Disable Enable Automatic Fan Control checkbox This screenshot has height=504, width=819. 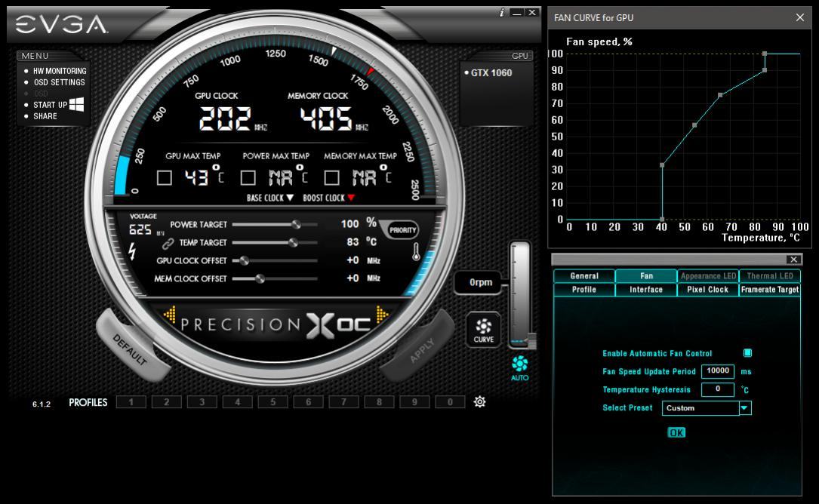pos(747,353)
